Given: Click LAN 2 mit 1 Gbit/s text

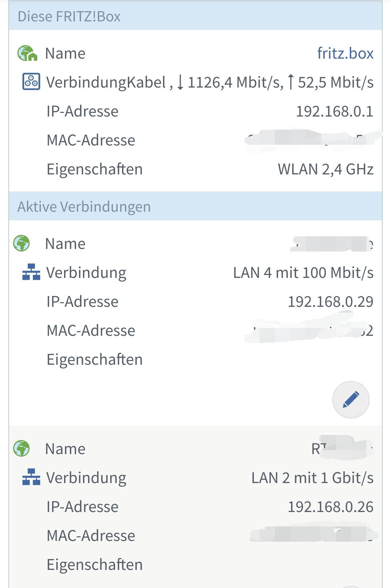Looking at the screenshot, I should point(312,478).
